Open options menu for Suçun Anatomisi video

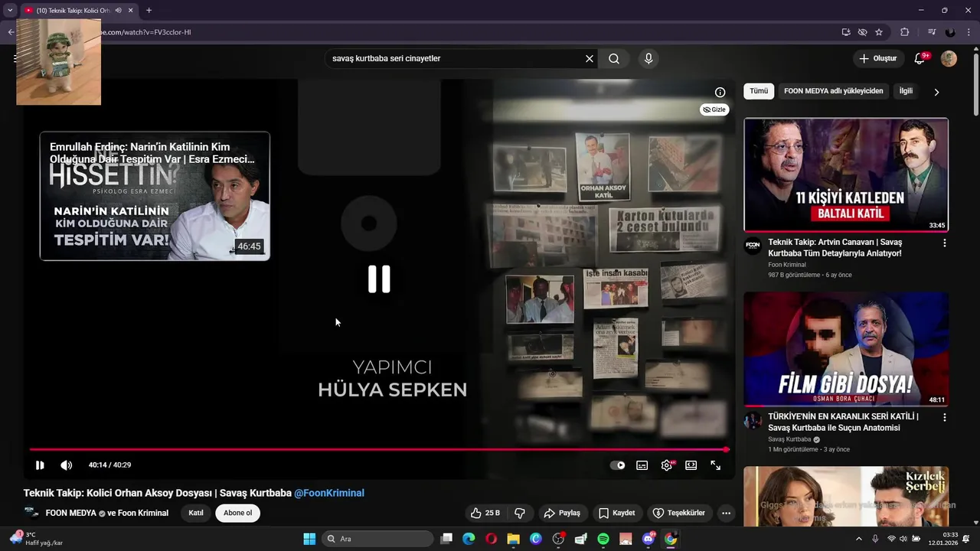944,417
